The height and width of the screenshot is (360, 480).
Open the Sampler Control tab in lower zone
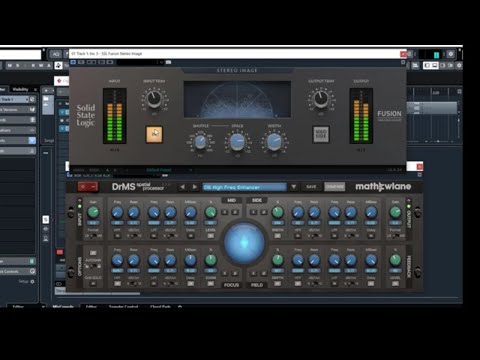pos(123,306)
